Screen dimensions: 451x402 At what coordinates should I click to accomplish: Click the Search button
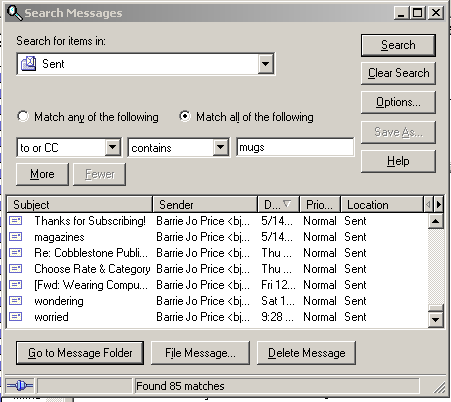[x=398, y=45]
